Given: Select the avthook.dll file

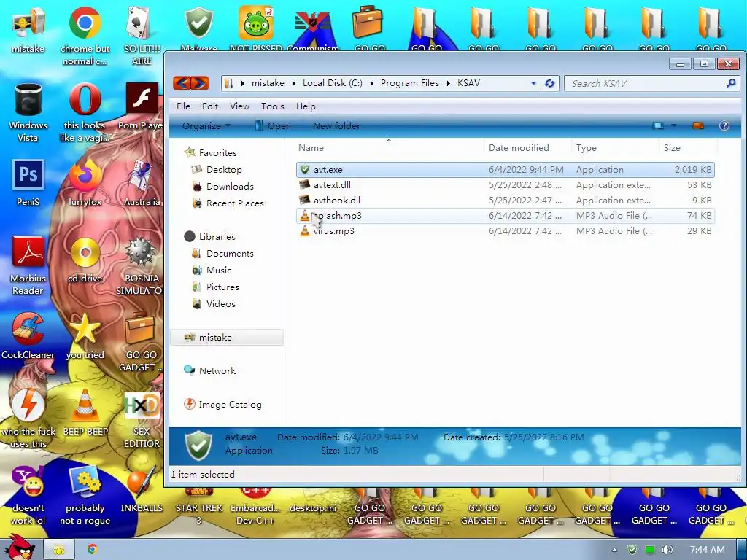Looking at the screenshot, I should click(506, 200).
